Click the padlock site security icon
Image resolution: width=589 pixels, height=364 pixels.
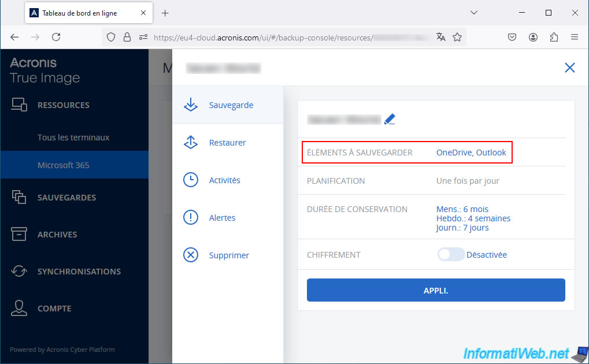coord(127,37)
